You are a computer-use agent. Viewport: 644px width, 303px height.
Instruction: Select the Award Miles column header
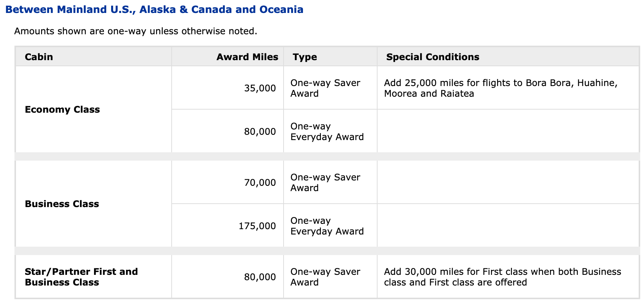pyautogui.click(x=247, y=57)
